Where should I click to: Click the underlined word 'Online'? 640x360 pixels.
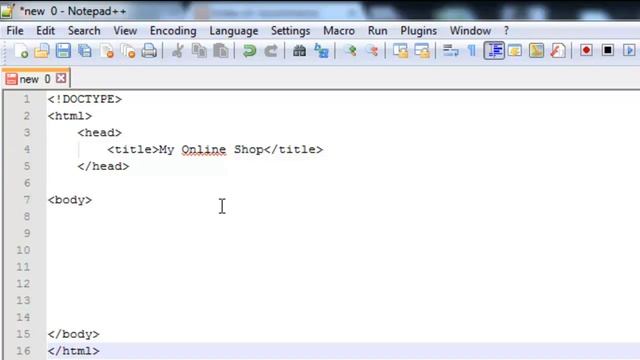[x=204, y=150]
